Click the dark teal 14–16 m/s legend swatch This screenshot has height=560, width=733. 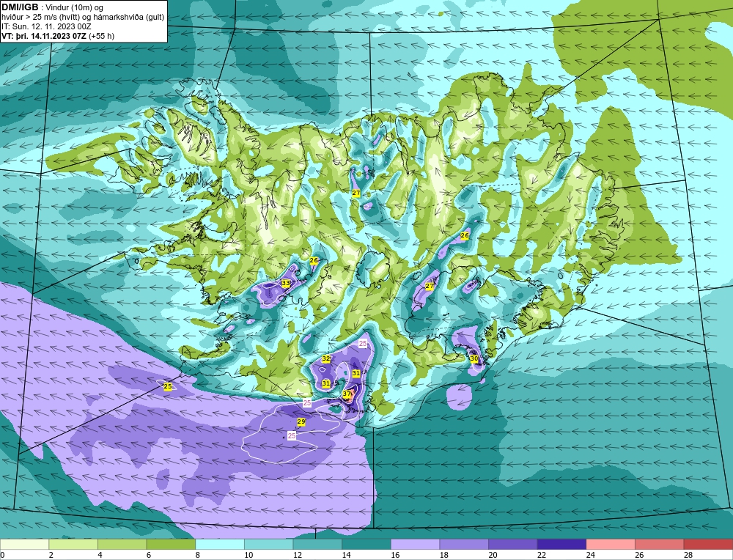(366, 544)
